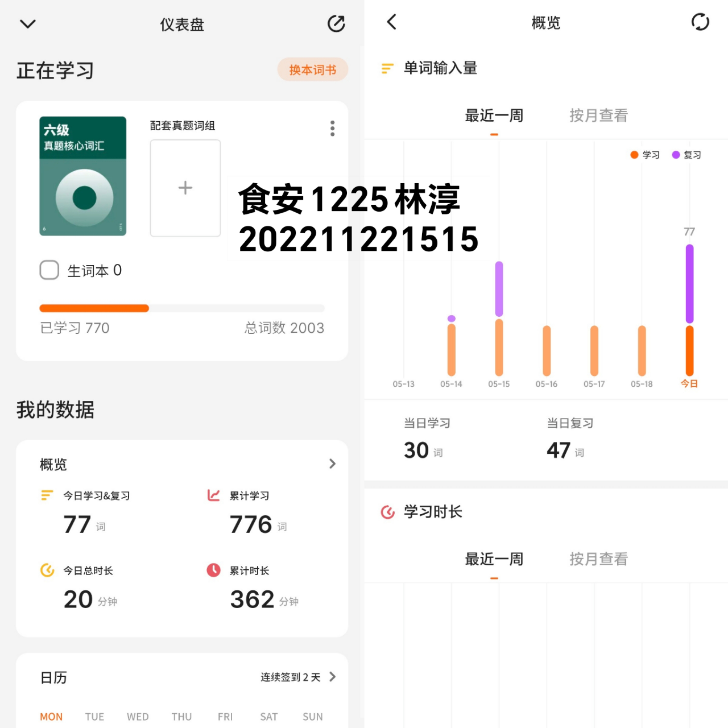Toggle the 学习 orange legend item
Screen dimensions: 728x728
[645, 155]
